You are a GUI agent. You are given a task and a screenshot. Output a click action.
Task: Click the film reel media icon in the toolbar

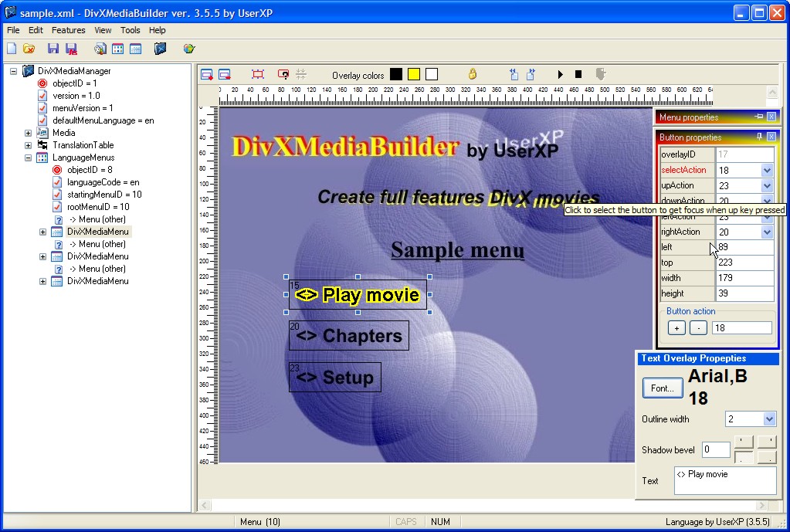(100, 49)
